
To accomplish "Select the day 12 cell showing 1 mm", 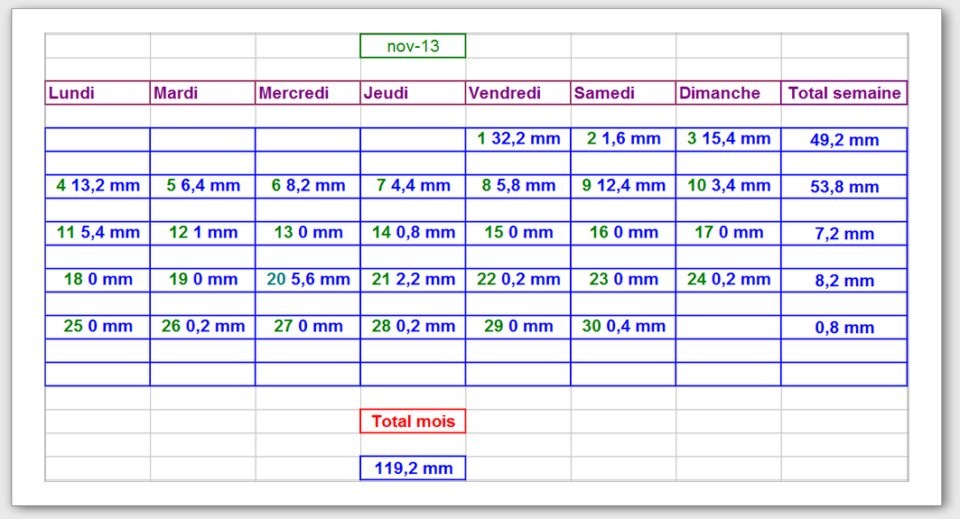I will tap(202, 233).
